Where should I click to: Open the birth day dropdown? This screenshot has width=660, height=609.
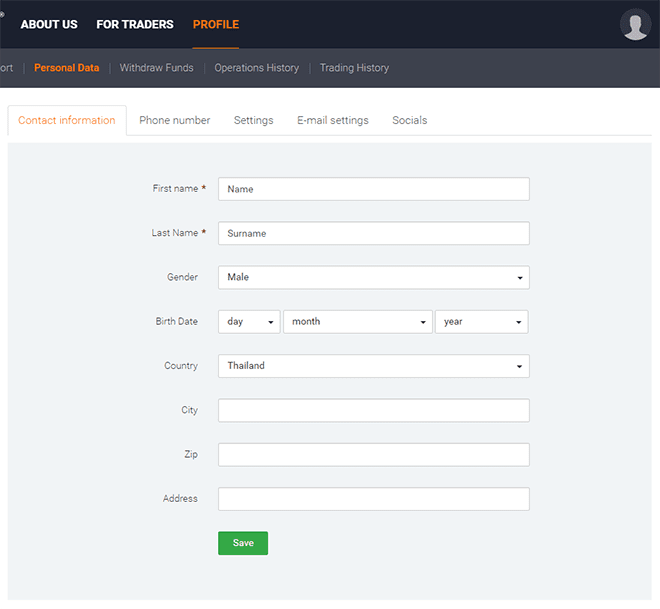tap(249, 322)
